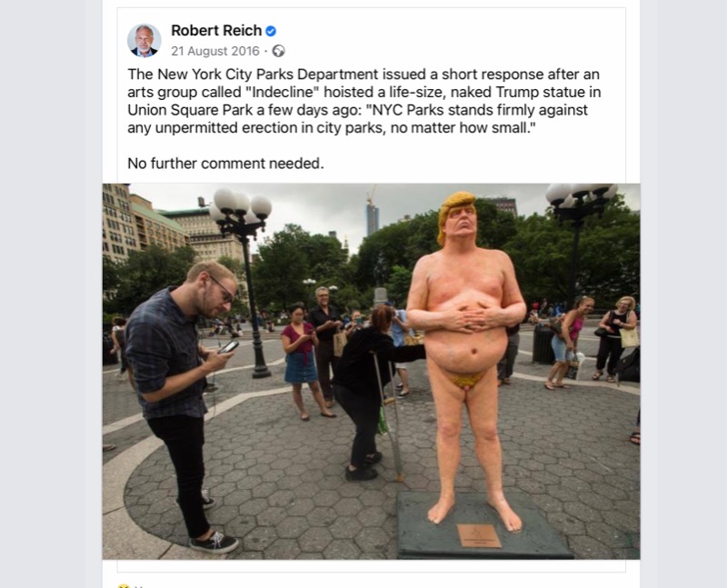The width and height of the screenshot is (727, 588).
Task: Click the skyscraper with crane in photo
Action: pos(373,214)
